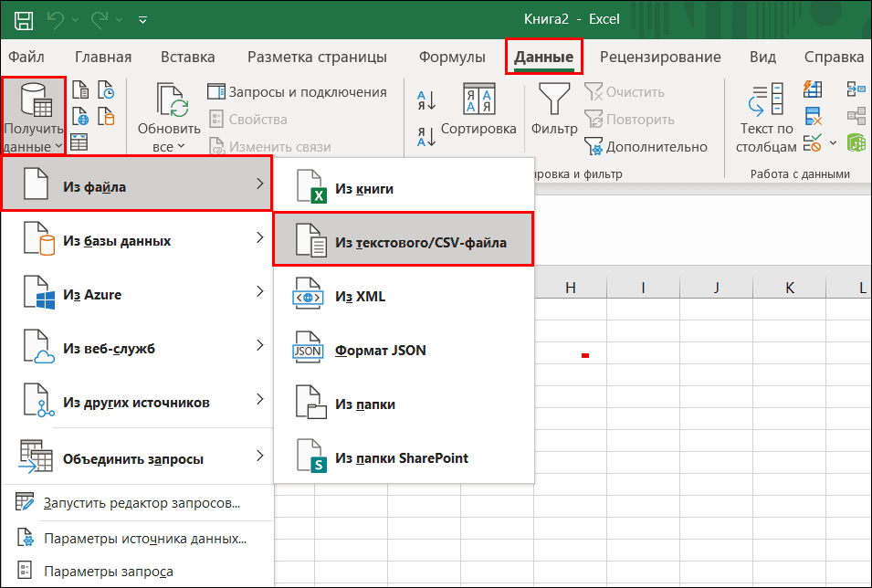The image size is (872, 588).
Task: Expand the Из базы данных submenu
Action: coord(137,238)
